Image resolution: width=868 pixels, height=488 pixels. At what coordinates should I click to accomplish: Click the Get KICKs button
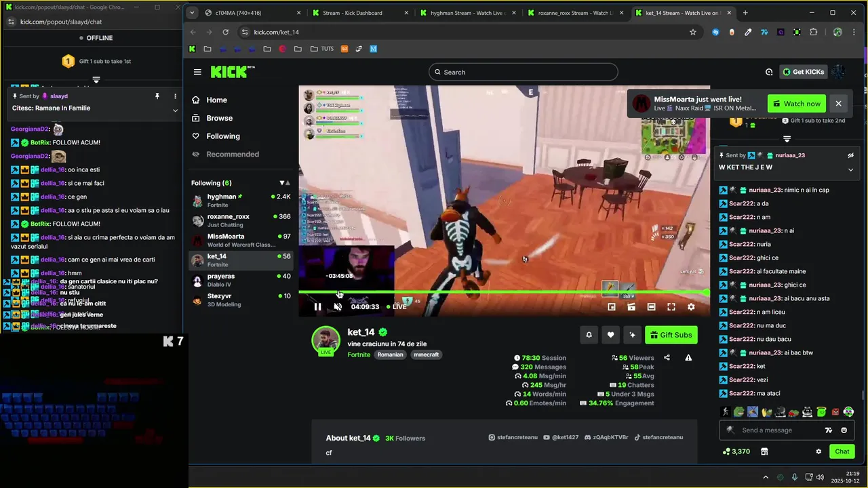[x=804, y=72]
